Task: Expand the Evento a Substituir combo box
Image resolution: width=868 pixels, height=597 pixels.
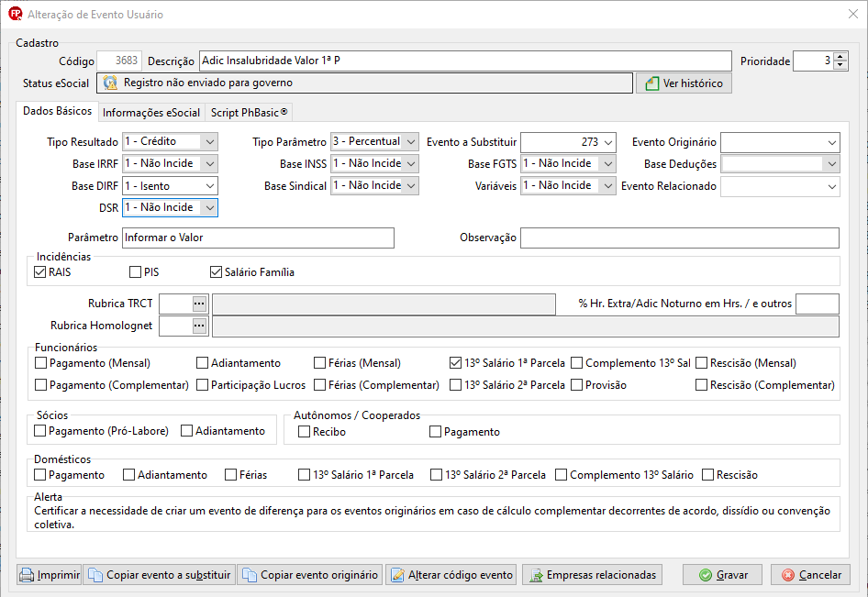Action: click(x=608, y=142)
